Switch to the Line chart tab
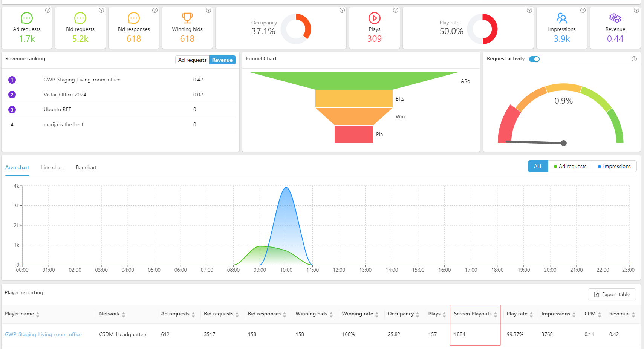Screen dimensions: 644x349 [52, 168]
